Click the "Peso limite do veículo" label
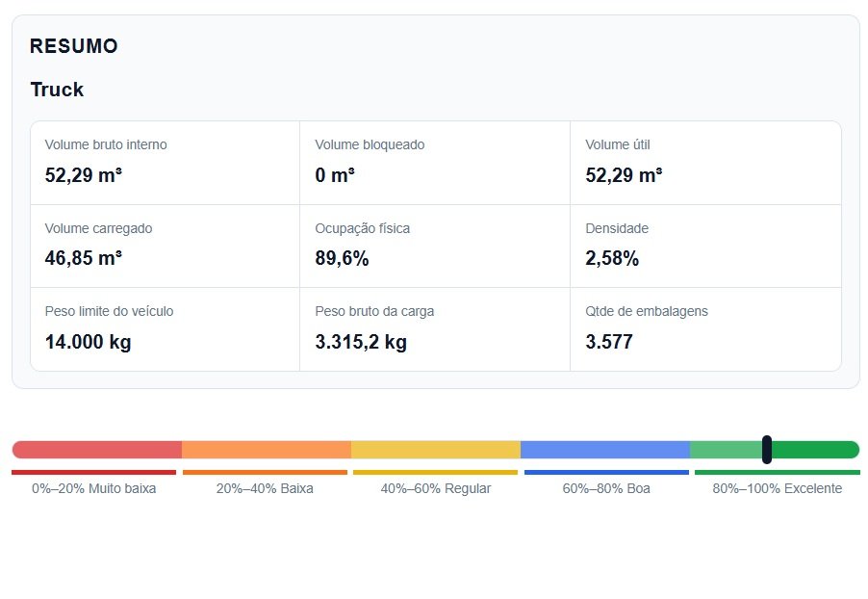This screenshot has height=599, width=868. [109, 311]
